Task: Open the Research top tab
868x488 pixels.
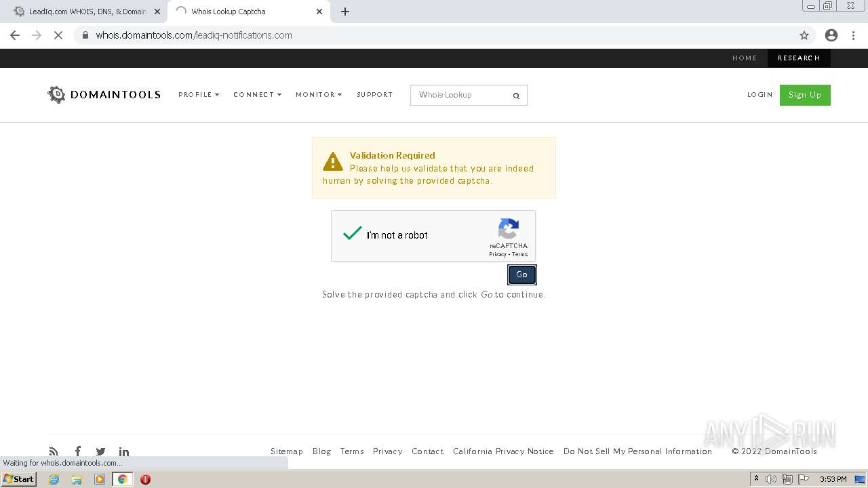Action: pos(799,58)
